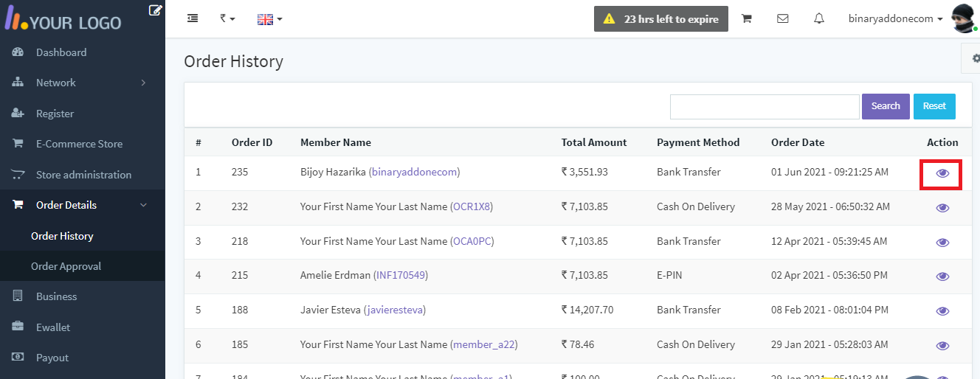Click the purple Search button
Screen dimensions: 980x379
click(886, 106)
